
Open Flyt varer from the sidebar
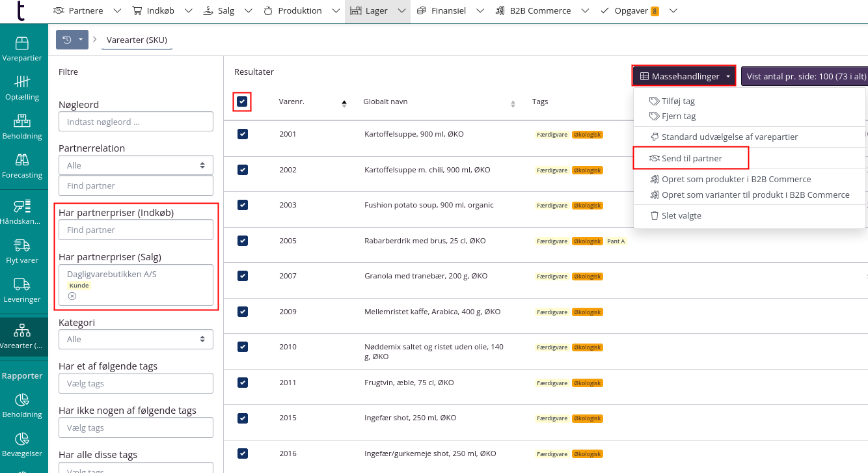(22, 251)
